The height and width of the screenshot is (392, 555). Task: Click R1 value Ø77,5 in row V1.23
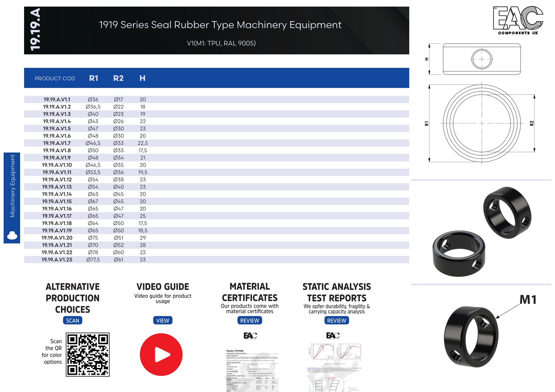(93, 260)
